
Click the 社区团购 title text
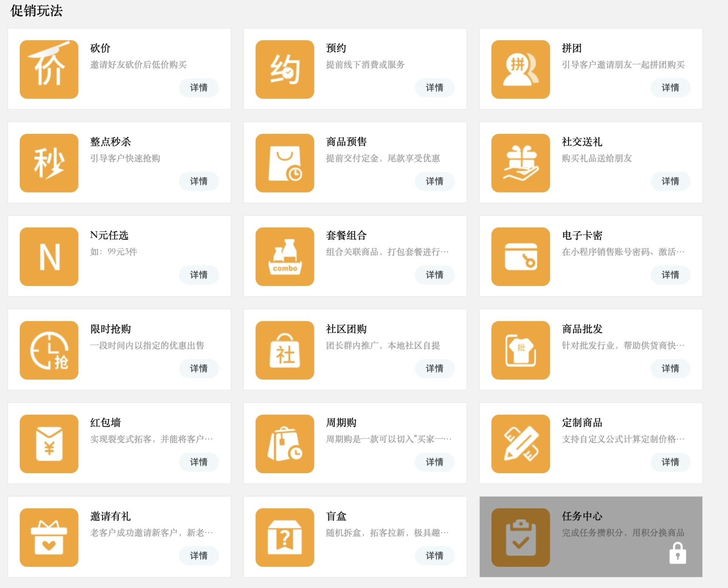pos(346,329)
